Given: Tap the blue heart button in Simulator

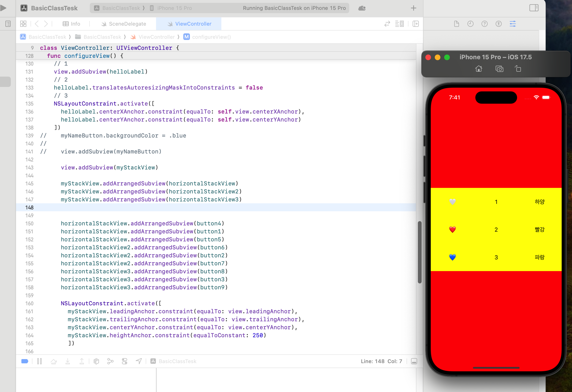Looking at the screenshot, I should coord(452,257).
